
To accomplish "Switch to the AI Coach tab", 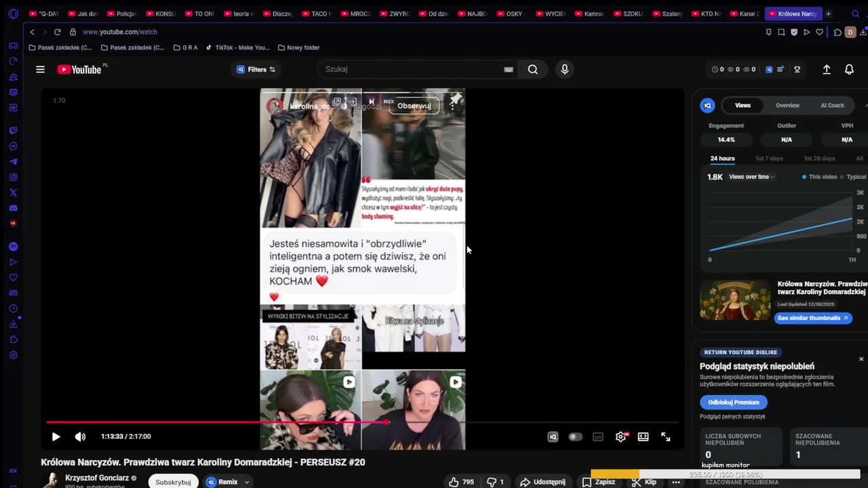I will coord(832,105).
